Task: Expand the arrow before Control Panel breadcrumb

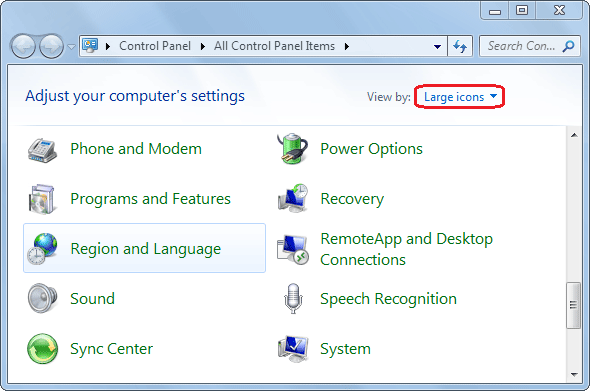Action: click(x=108, y=46)
